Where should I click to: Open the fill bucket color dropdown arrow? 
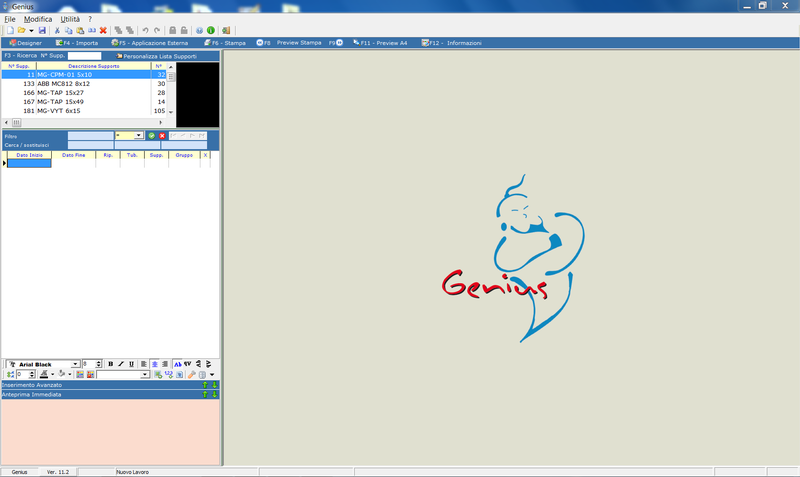click(70, 374)
